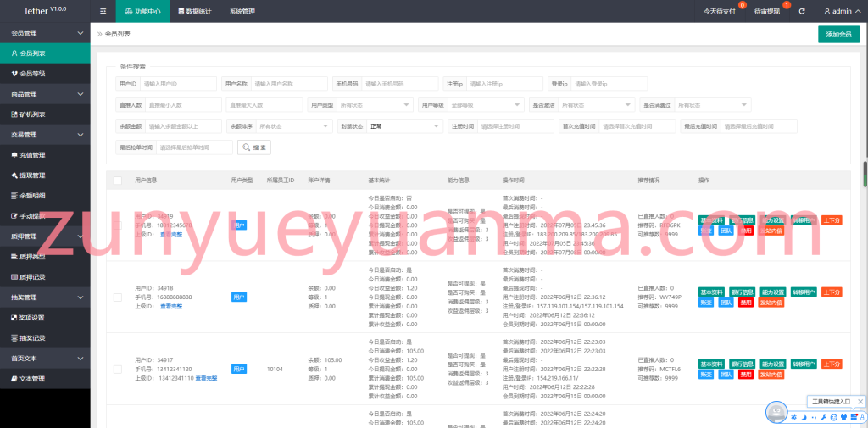
Task: Click 上下分 for user 34918
Action: pyautogui.click(x=832, y=292)
